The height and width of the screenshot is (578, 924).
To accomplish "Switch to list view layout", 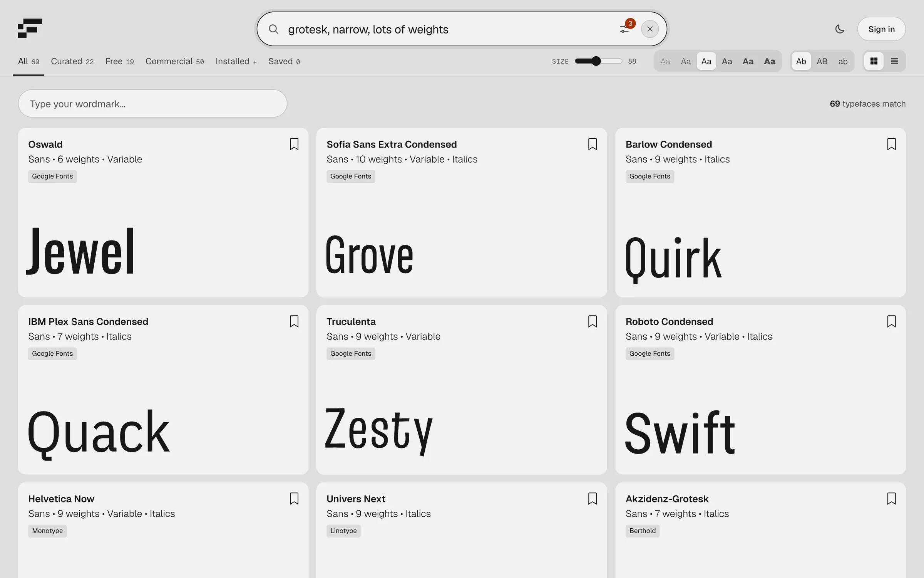I will click(x=894, y=61).
